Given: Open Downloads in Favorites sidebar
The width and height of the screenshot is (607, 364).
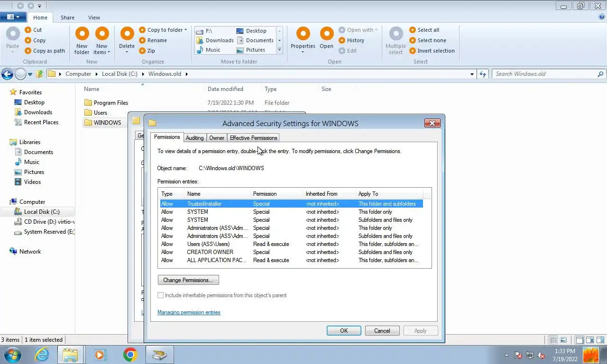Looking at the screenshot, I should [x=33, y=112].
